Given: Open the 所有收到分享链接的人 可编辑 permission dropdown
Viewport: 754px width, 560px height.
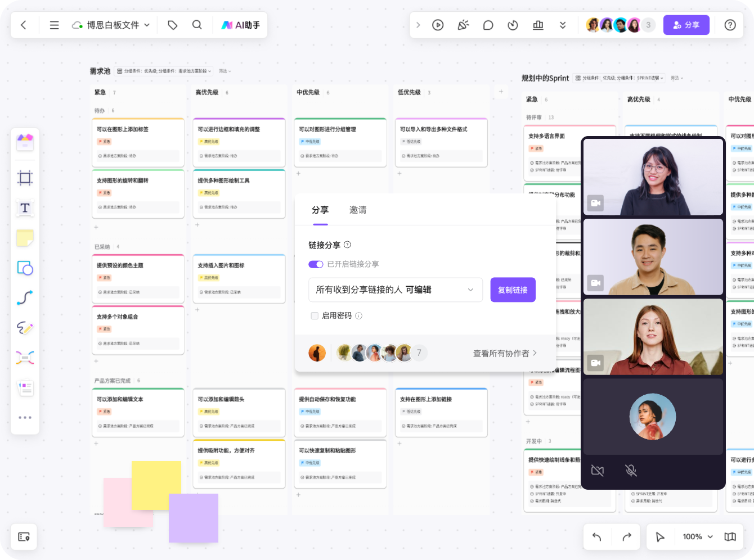Looking at the screenshot, I should pyautogui.click(x=396, y=290).
